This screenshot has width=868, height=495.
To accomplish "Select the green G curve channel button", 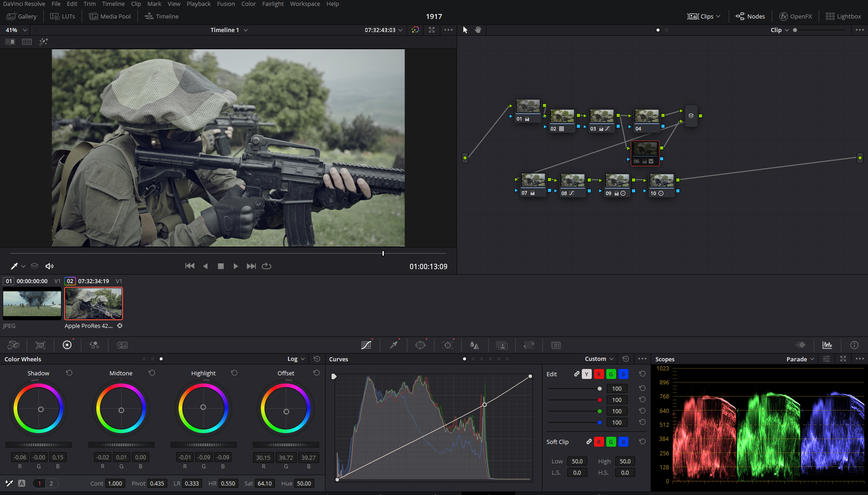I will (611, 374).
